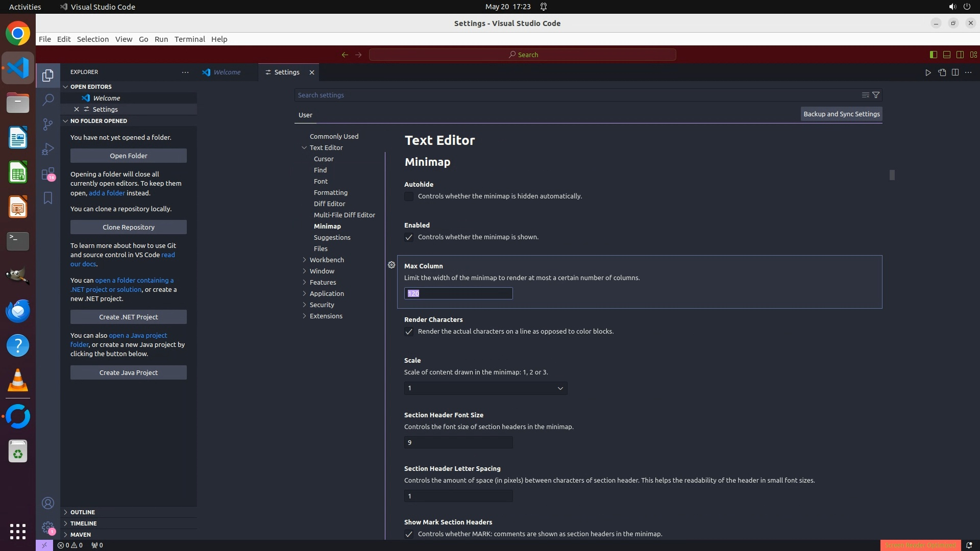Open Extensions view in activity bar
Viewport: 980px width, 551px height.
(x=48, y=174)
